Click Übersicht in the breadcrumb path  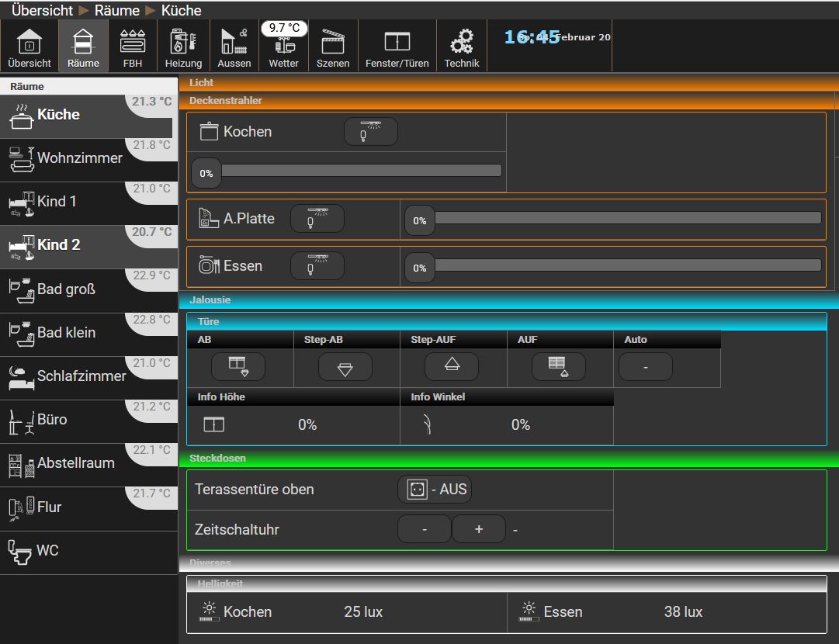(42, 10)
